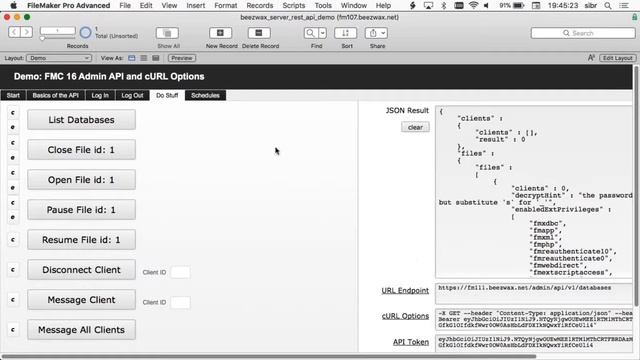The height and width of the screenshot is (360, 640).
Task: Open the Edit menu
Action: [x=146, y=5]
